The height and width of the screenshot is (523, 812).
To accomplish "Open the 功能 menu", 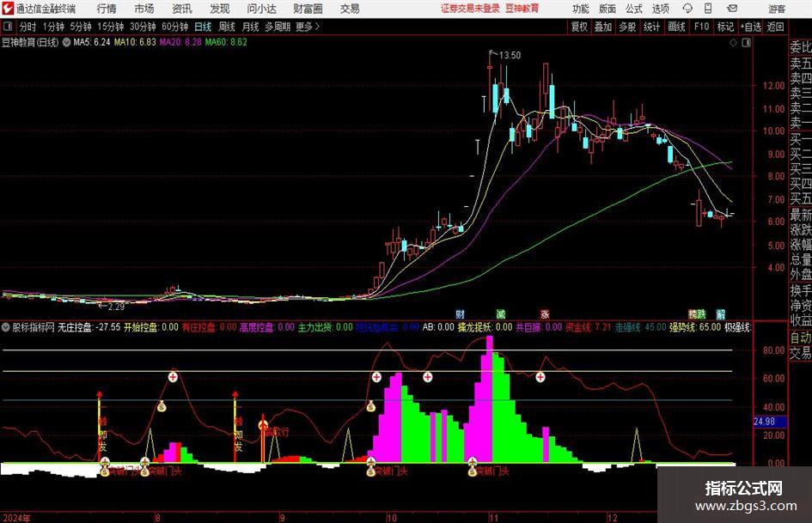I will pyautogui.click(x=580, y=9).
